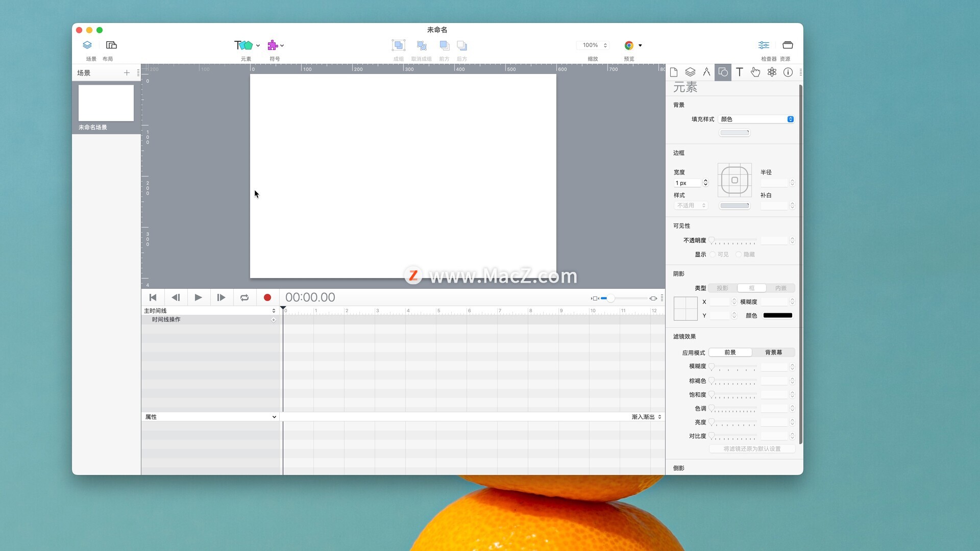Click the timeline playhead marker
The height and width of the screenshot is (551, 980).
283,309
